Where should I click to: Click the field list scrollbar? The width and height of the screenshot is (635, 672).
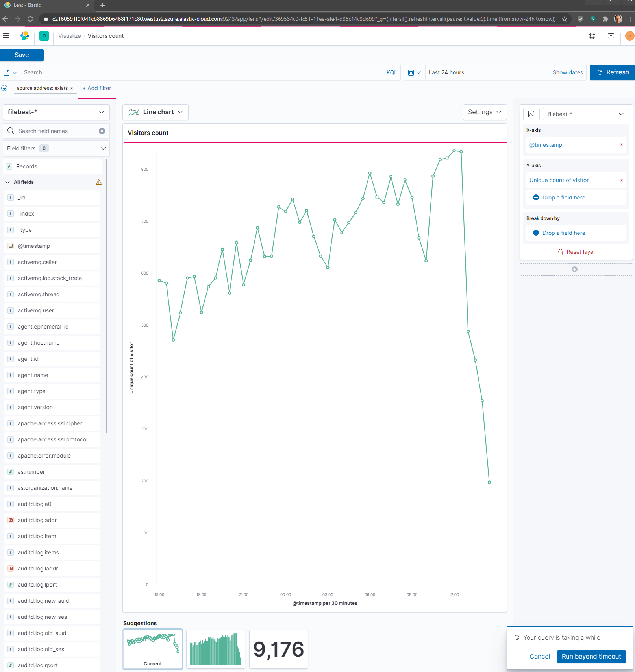point(107,295)
